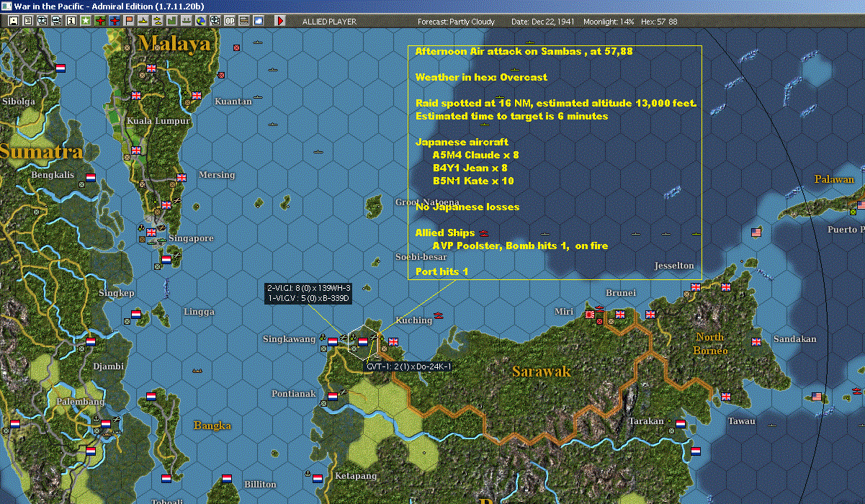Click the green land-shape toolbar icon

172,21
